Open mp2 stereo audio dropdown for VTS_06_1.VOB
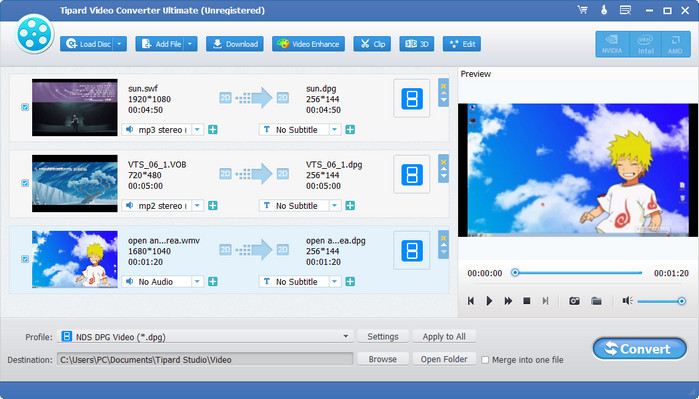The height and width of the screenshot is (399, 699). click(x=197, y=206)
